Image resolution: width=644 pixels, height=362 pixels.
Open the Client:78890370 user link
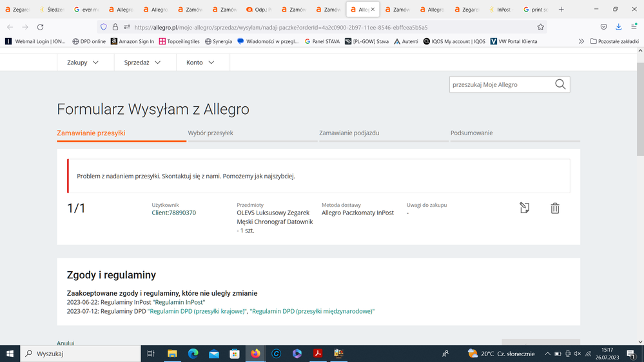pos(174,213)
